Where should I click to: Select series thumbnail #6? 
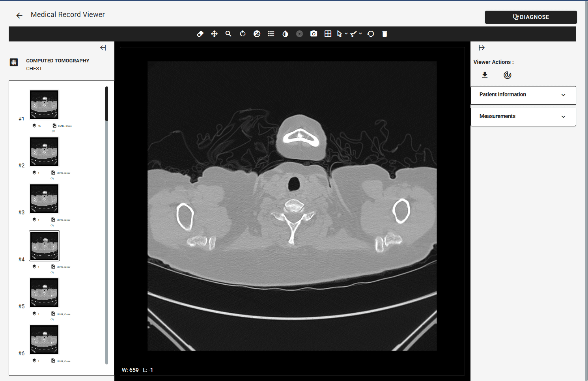click(x=44, y=340)
